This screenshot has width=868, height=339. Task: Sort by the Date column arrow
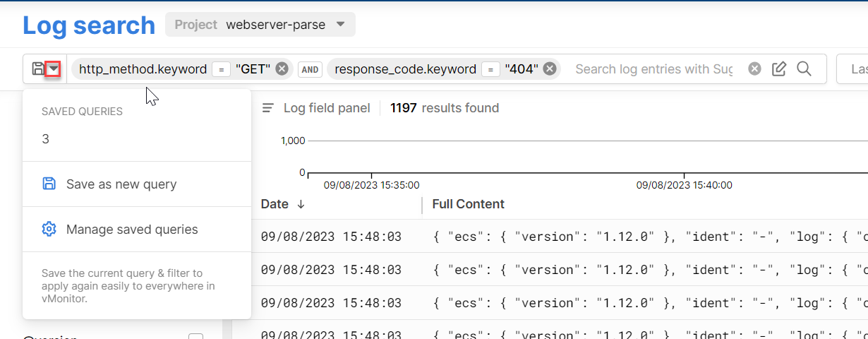[301, 204]
